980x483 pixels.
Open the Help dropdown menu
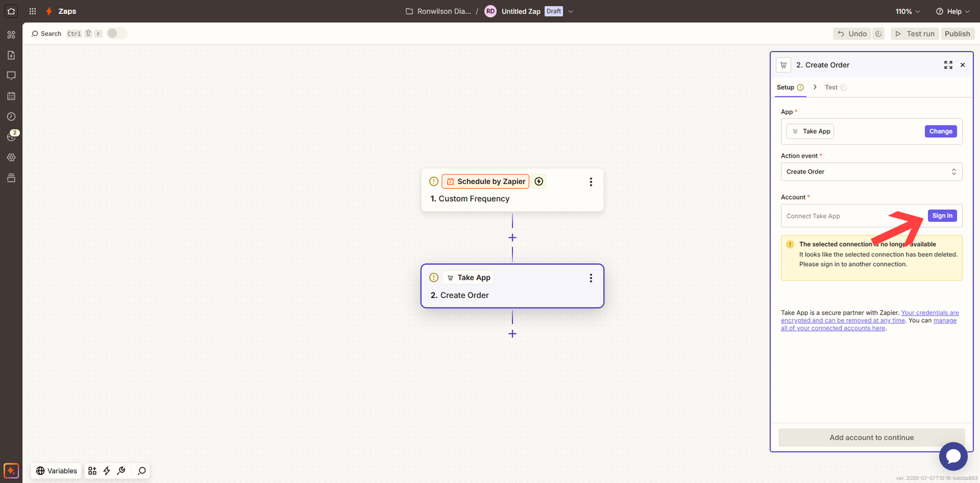tap(953, 11)
